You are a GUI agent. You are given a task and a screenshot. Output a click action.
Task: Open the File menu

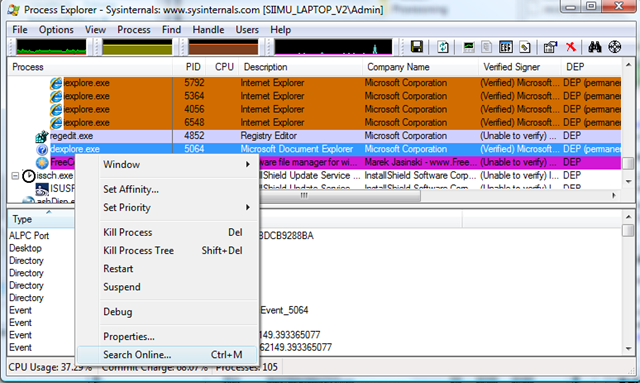click(x=20, y=30)
